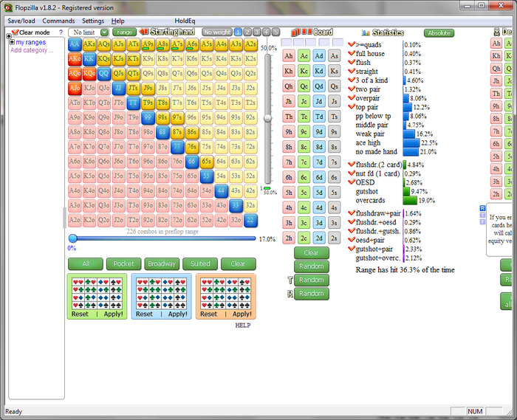Click the R Random river button
This screenshot has width=517, height=420.
tap(311, 294)
